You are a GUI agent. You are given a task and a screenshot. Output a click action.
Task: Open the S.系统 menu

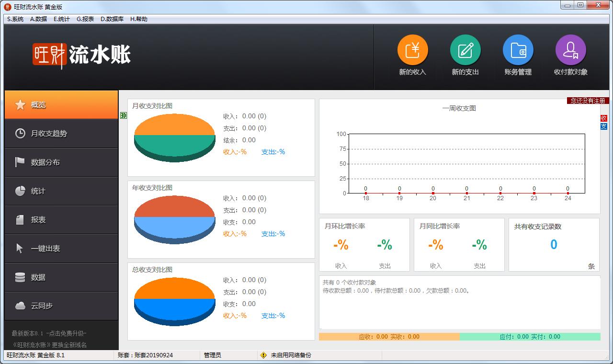(x=15, y=19)
